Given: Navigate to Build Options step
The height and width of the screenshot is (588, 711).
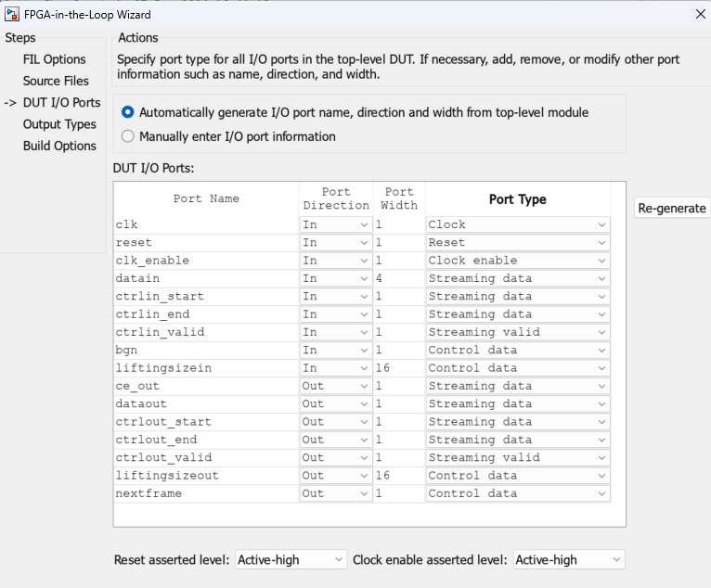Looking at the screenshot, I should pos(59,146).
